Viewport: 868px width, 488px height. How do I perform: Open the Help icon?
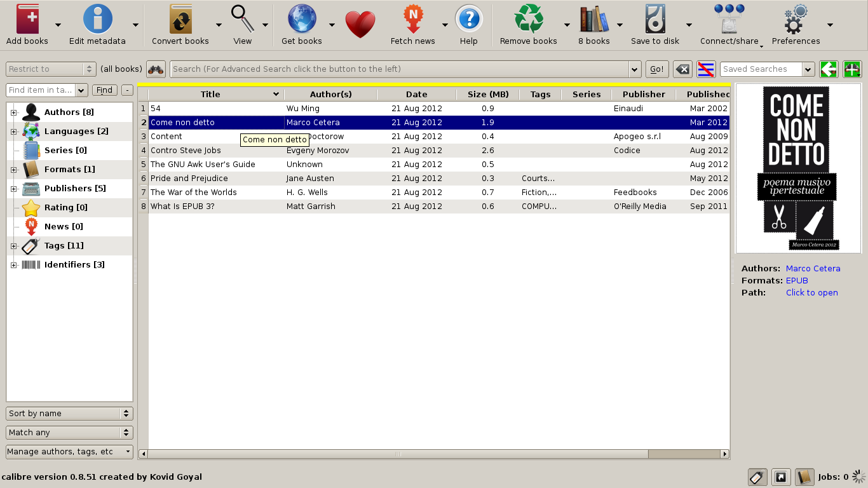(x=469, y=19)
